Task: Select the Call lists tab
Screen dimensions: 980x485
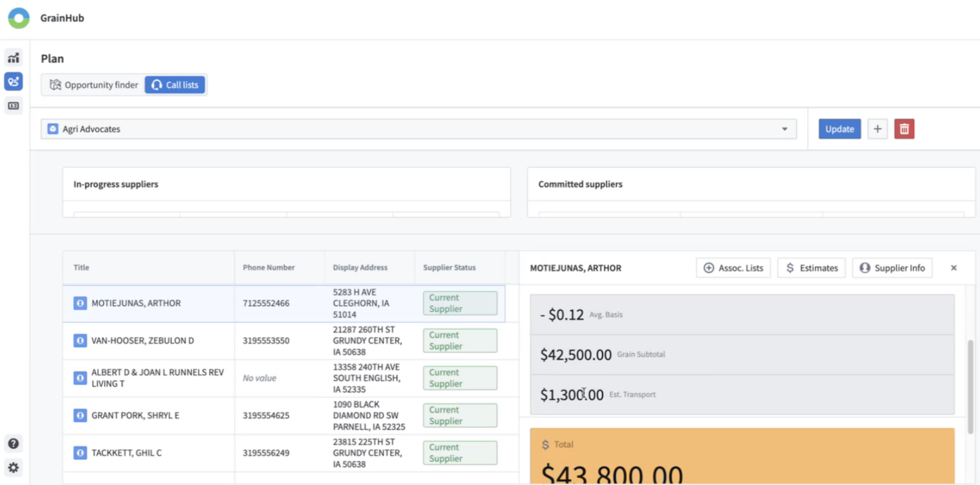Action: (175, 85)
